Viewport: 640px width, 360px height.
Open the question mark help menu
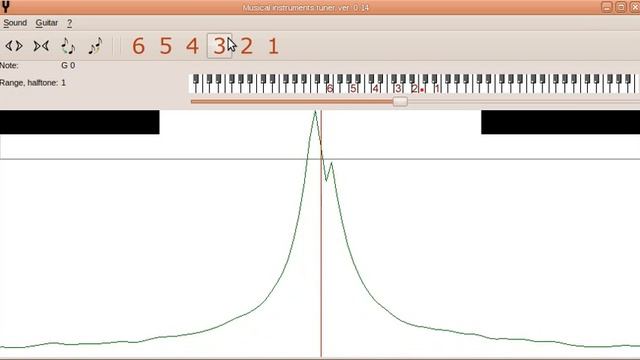click(69, 23)
